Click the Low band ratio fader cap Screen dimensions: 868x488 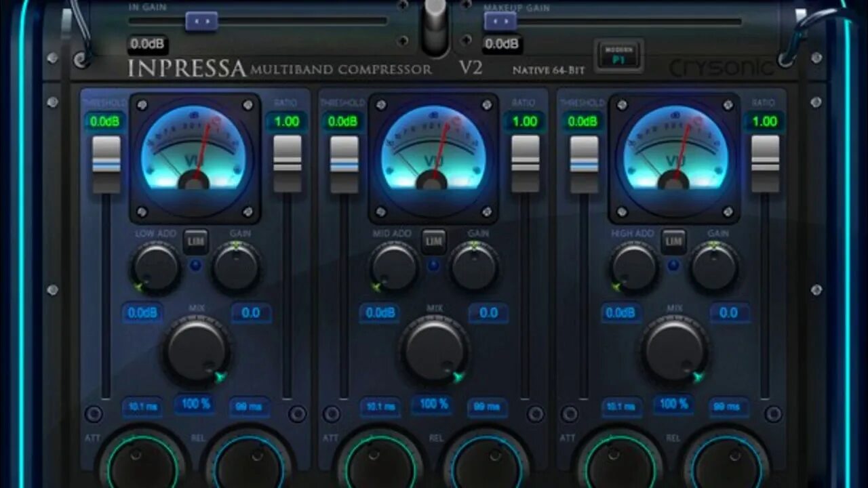288,164
